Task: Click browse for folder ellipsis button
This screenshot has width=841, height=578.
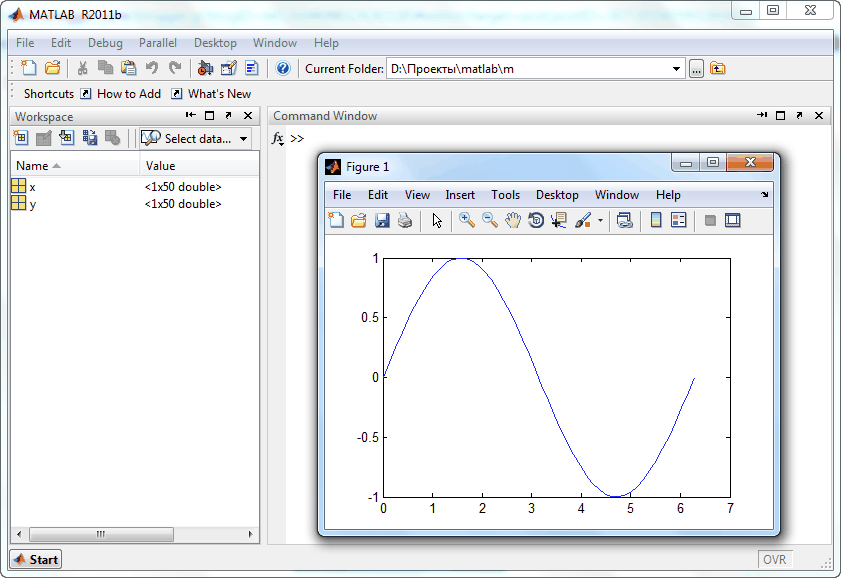Action: tap(696, 69)
